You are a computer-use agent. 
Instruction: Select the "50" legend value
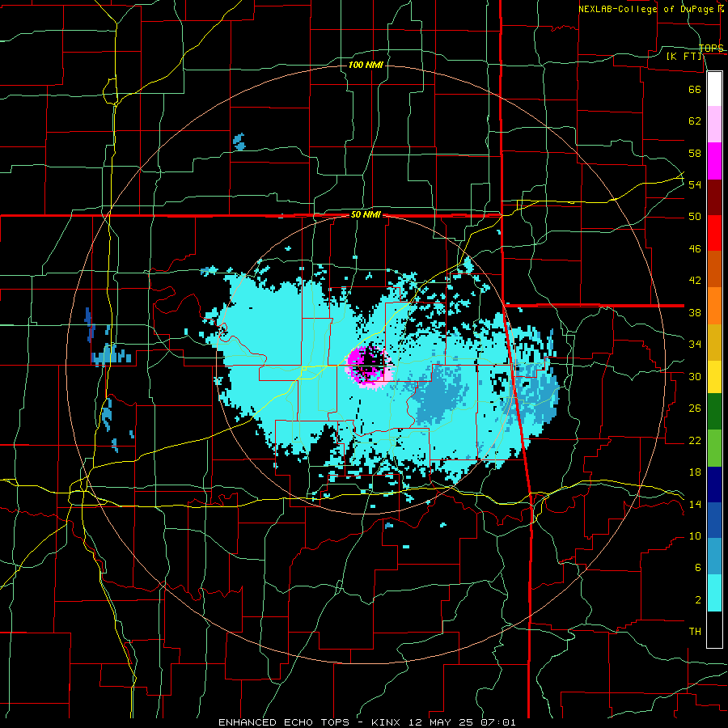click(695, 217)
